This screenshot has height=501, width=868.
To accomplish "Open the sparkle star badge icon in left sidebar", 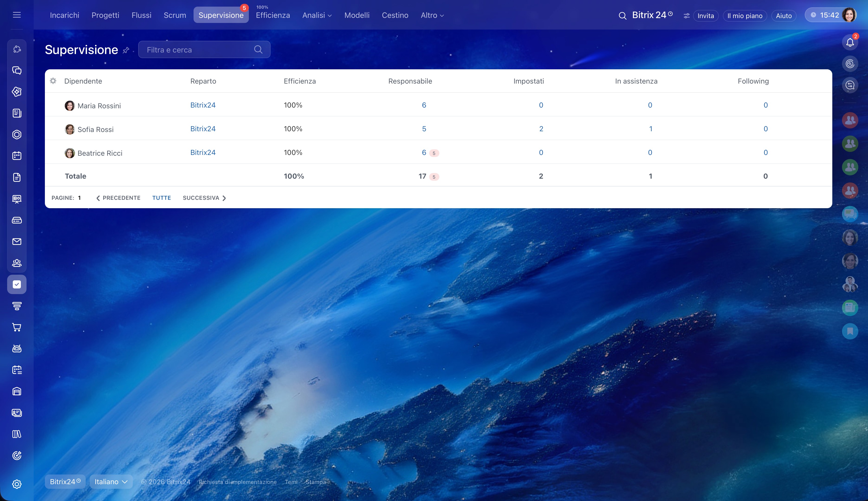I will 17,92.
